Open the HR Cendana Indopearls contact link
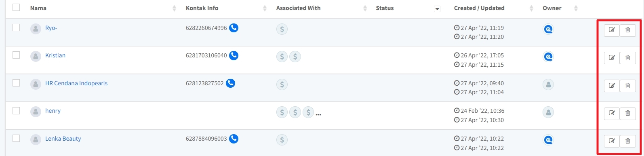Image resolution: width=644 pixels, height=156 pixels. click(76, 83)
